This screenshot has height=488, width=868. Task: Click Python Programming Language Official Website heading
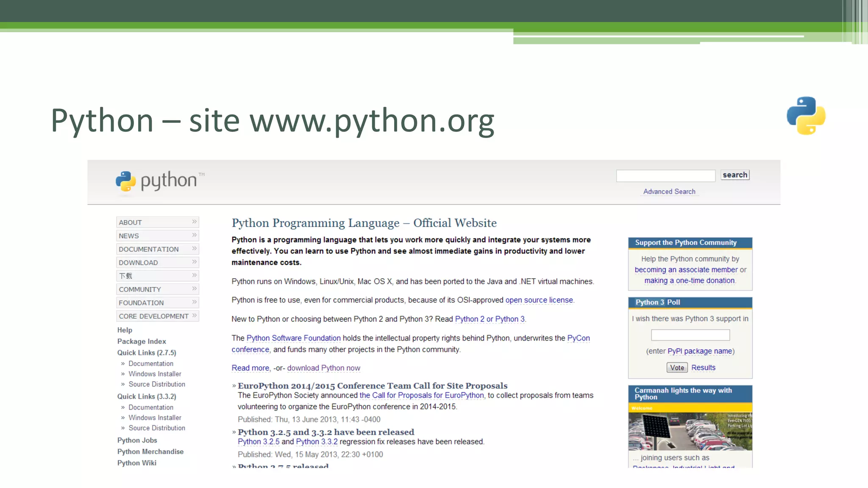[364, 223]
